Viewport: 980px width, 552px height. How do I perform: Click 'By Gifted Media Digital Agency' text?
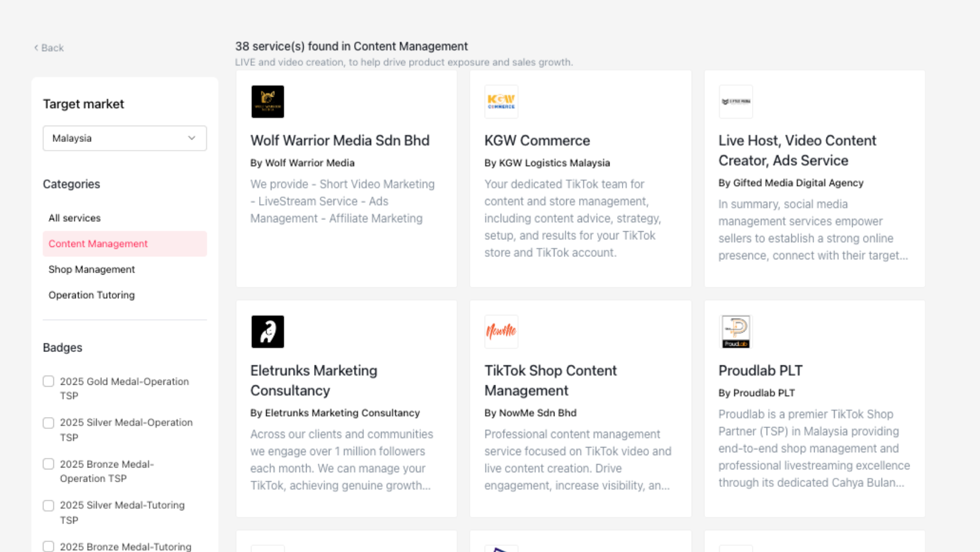[791, 182]
